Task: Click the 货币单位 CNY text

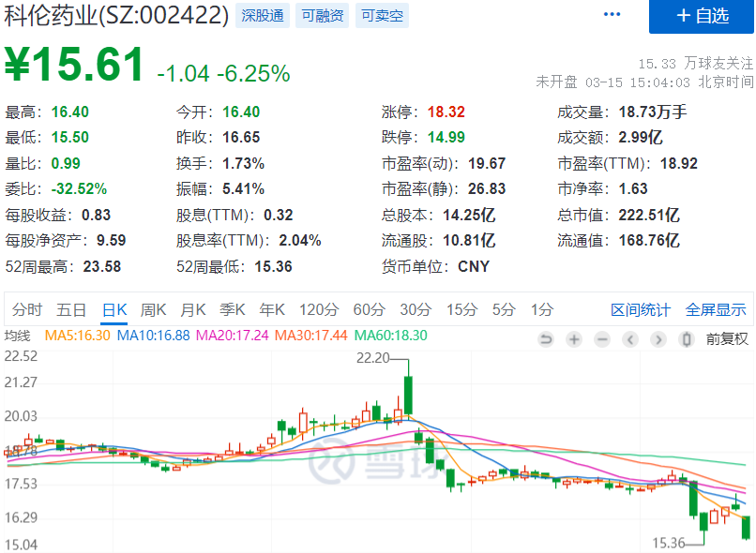Action: click(474, 266)
